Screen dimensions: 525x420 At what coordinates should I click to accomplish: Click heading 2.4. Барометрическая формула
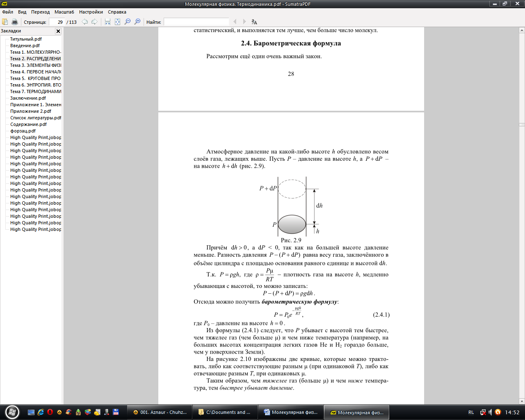(x=291, y=43)
